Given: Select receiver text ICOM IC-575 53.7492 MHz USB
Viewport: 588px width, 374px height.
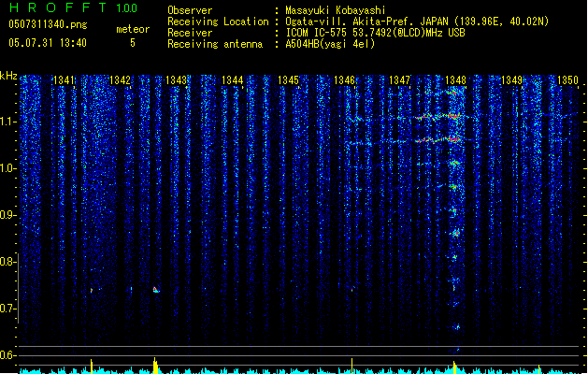Looking at the screenshot, I should (375, 33).
